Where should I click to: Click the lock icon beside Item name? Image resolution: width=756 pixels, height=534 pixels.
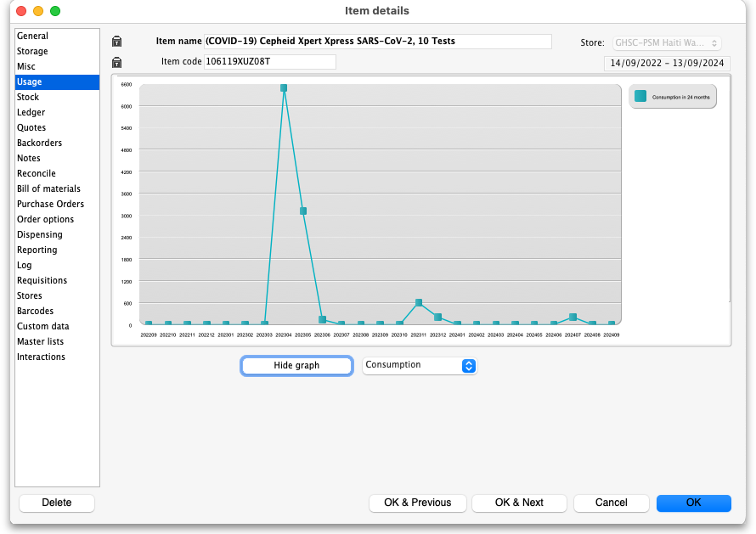click(x=116, y=42)
